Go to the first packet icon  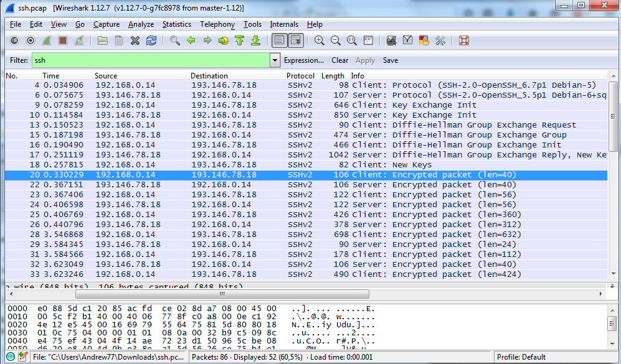pyautogui.click(x=240, y=40)
